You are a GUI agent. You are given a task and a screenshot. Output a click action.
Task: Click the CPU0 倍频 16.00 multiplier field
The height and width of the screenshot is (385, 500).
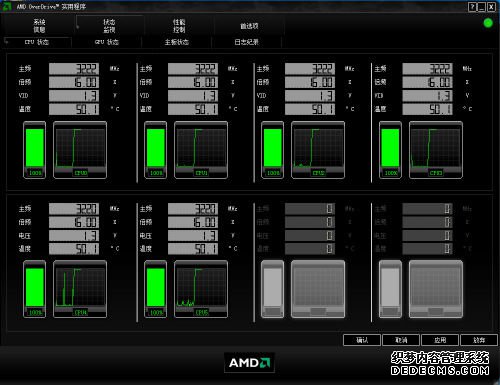click(74, 82)
